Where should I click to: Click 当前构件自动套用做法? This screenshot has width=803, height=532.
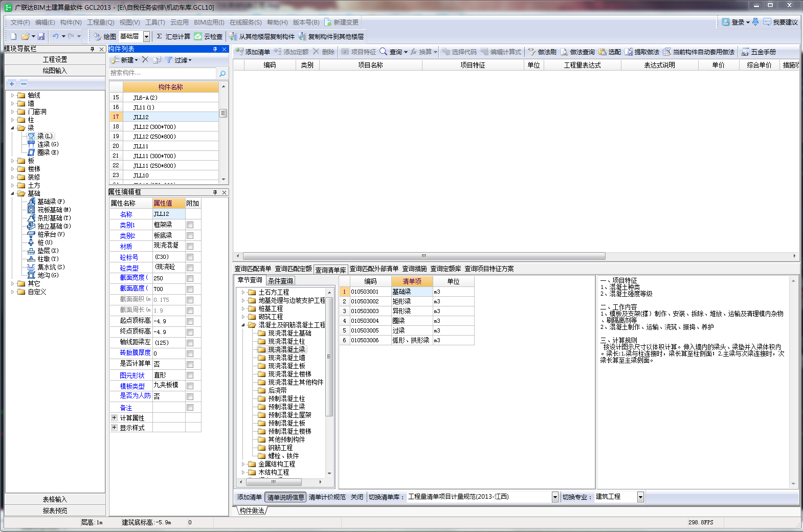click(x=699, y=52)
